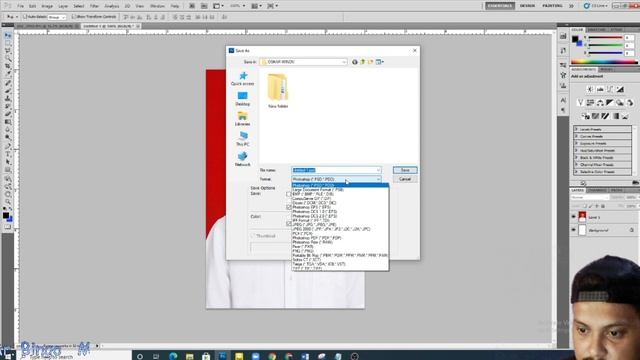This screenshot has width=640, height=360.
Task: Pick a color from the spectrum ramp
Action: click(604, 62)
